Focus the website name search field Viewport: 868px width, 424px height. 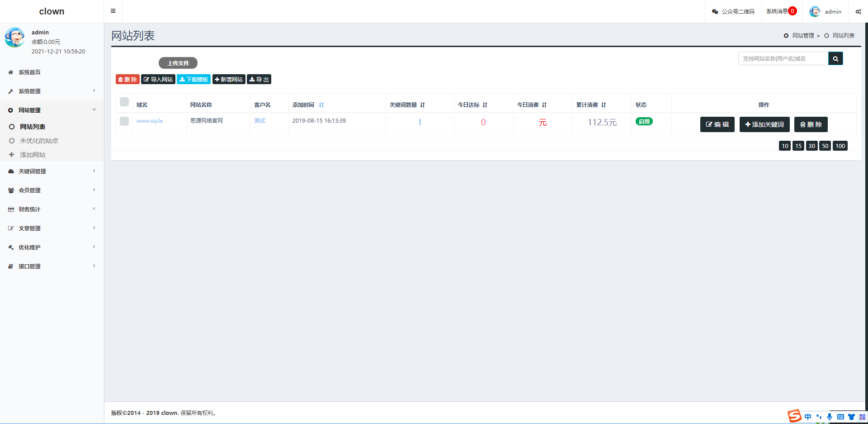coord(783,59)
